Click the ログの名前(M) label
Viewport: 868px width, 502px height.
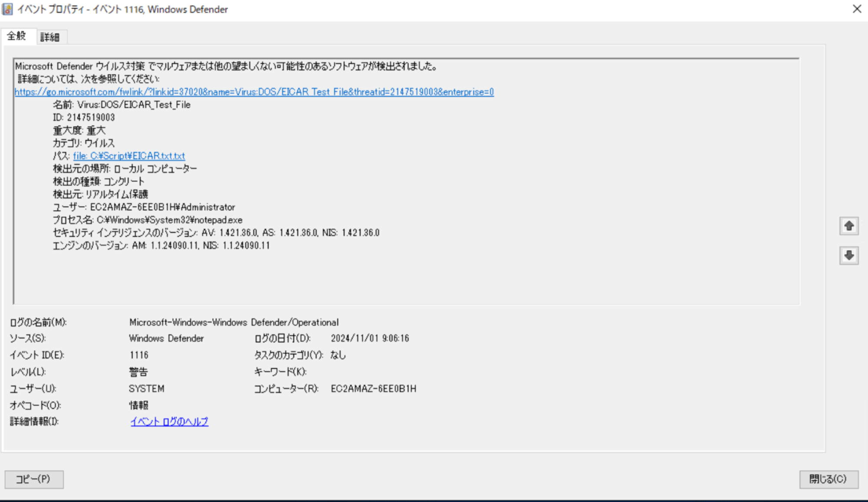coord(38,322)
